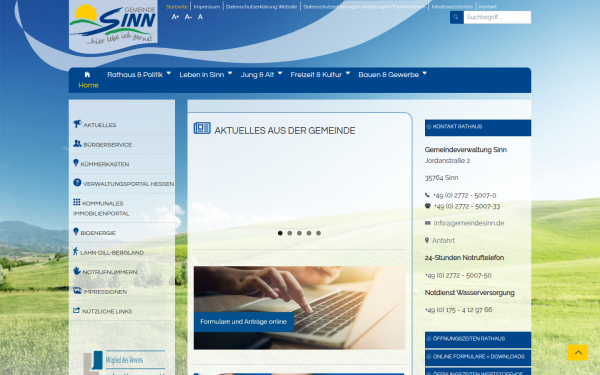Click Home label in navigation bar
Screen dimensions: 600x375
tap(88, 85)
